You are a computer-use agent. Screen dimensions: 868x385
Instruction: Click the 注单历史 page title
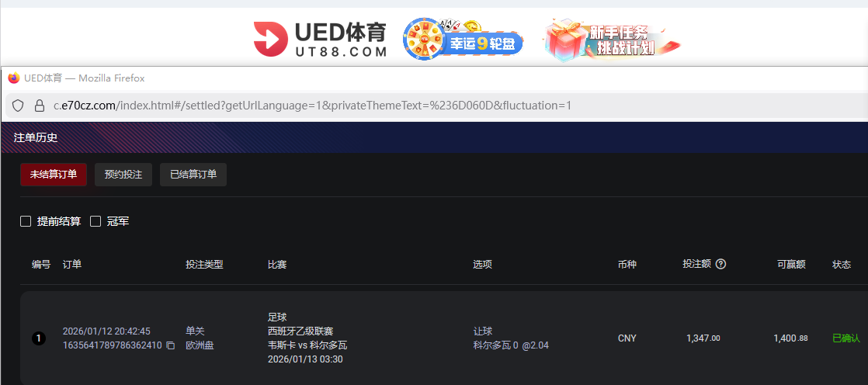click(x=36, y=137)
